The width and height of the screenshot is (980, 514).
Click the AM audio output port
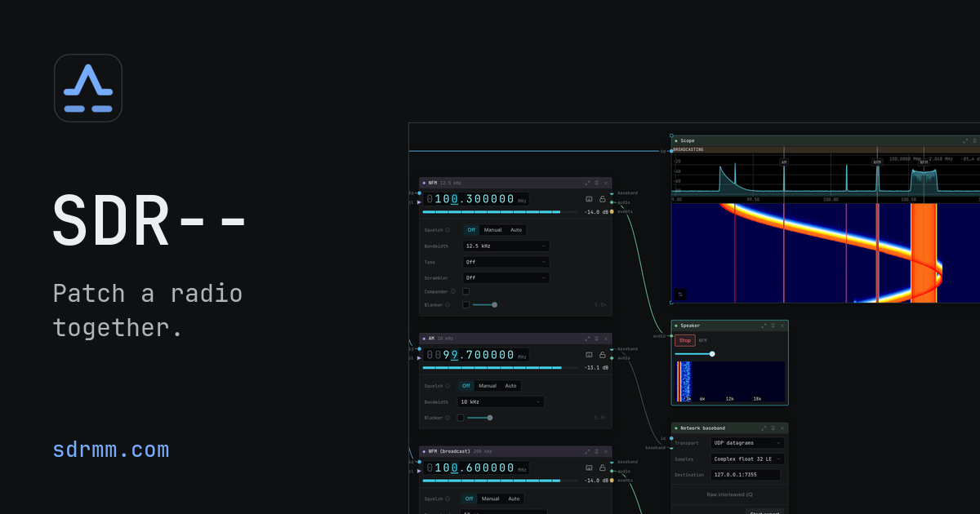612,358
